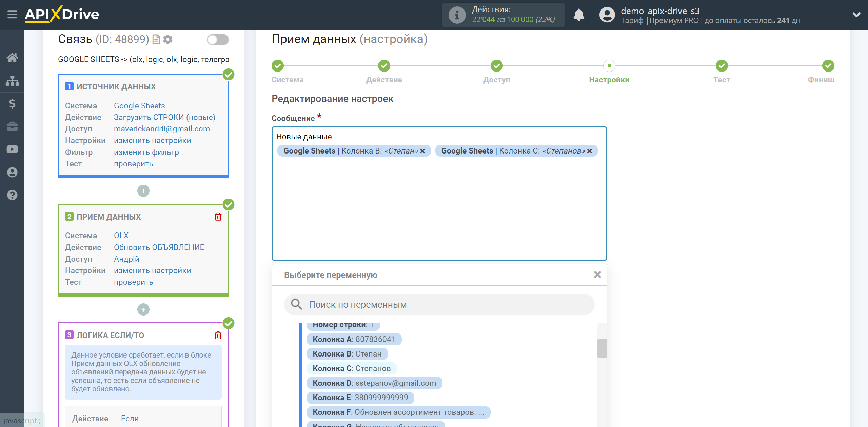Open Андрій access link
Screen dimensions: 868x427
[x=126, y=259]
